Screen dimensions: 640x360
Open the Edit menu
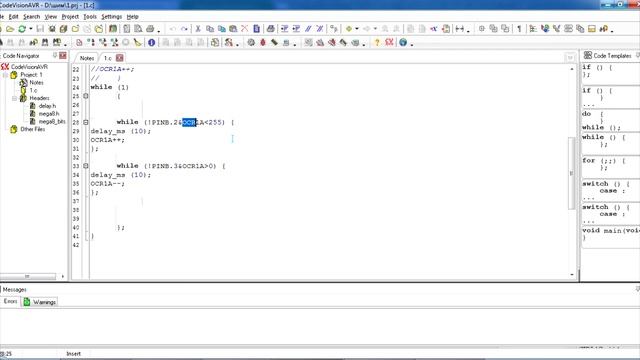tap(13, 17)
